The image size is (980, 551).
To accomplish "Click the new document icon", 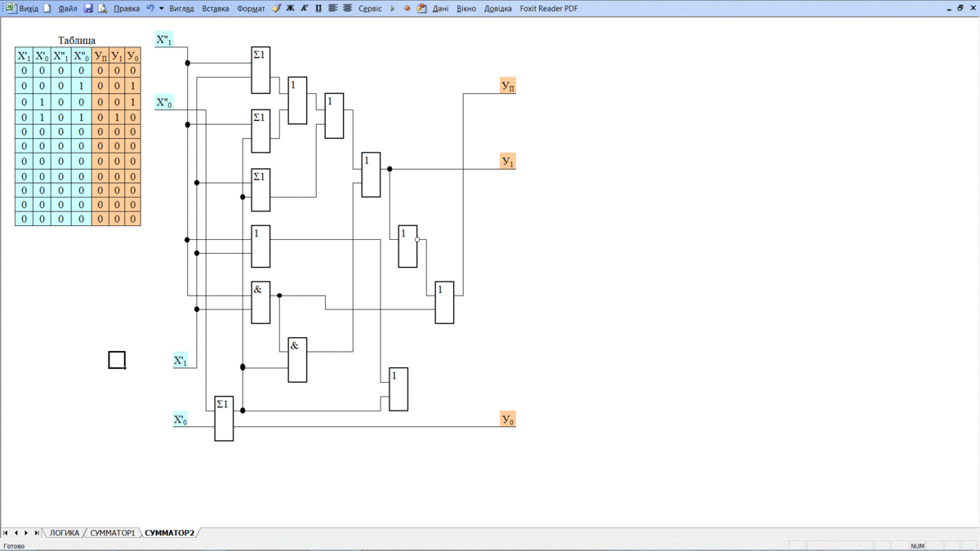I will (47, 8).
